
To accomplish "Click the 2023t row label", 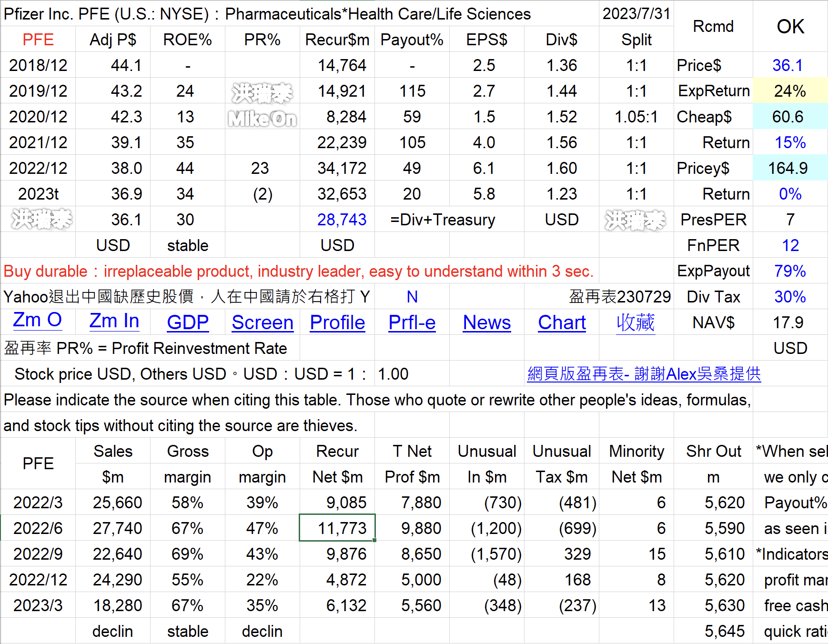I will tap(38, 194).
